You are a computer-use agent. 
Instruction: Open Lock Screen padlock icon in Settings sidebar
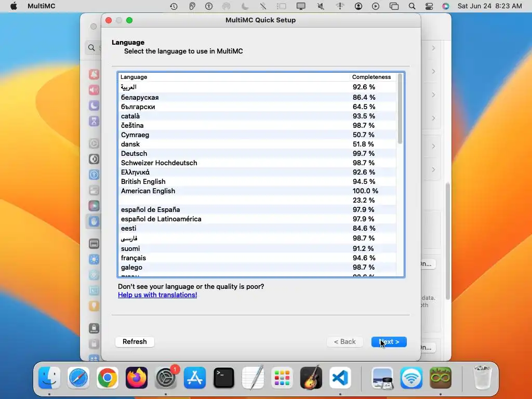94,328
